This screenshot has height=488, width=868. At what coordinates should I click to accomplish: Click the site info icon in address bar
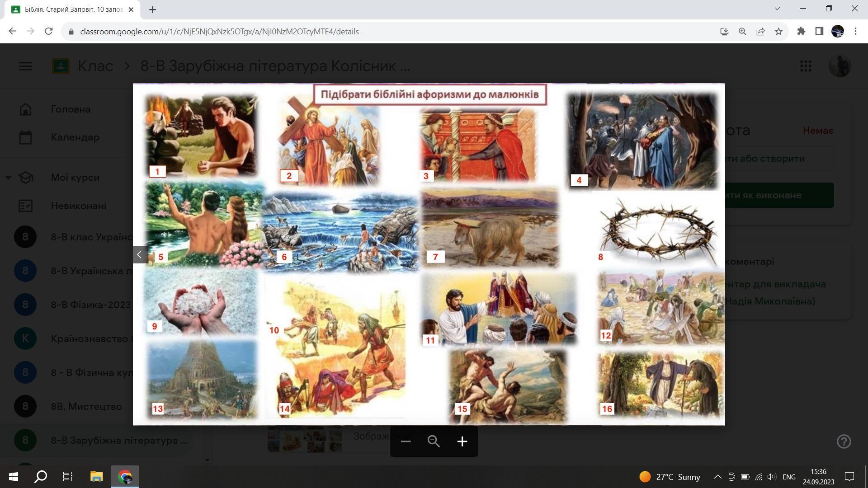coord(71,32)
